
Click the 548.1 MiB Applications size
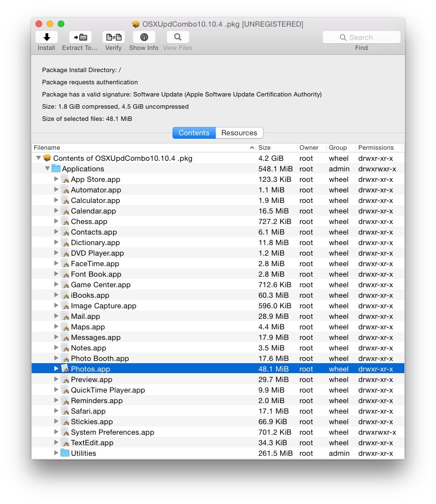click(275, 169)
